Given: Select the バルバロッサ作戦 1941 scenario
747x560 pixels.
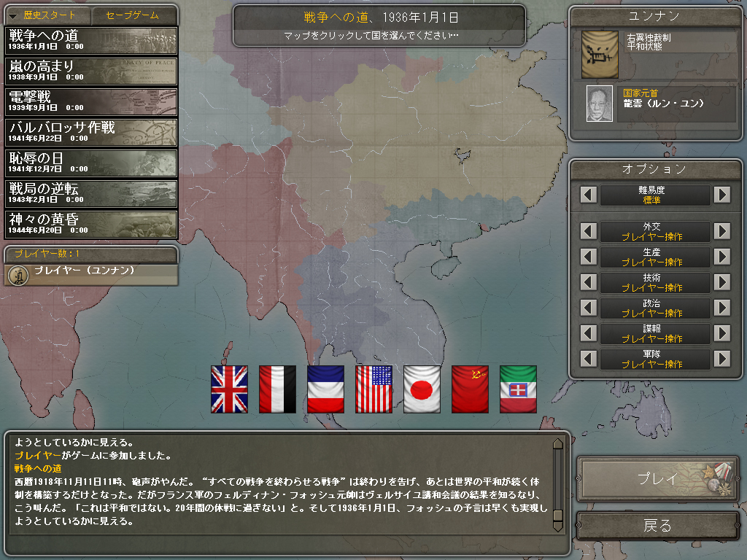Looking at the screenshot, I should pyautogui.click(x=91, y=133).
